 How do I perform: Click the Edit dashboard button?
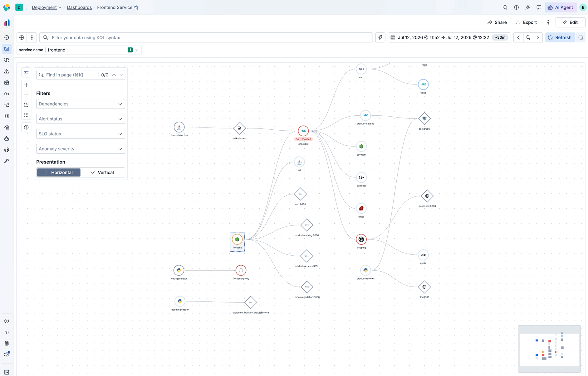pos(570,22)
